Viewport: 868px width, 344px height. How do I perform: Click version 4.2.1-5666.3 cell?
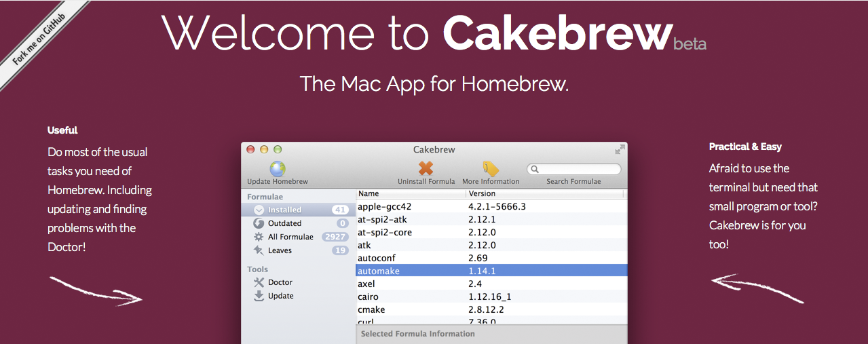497,206
